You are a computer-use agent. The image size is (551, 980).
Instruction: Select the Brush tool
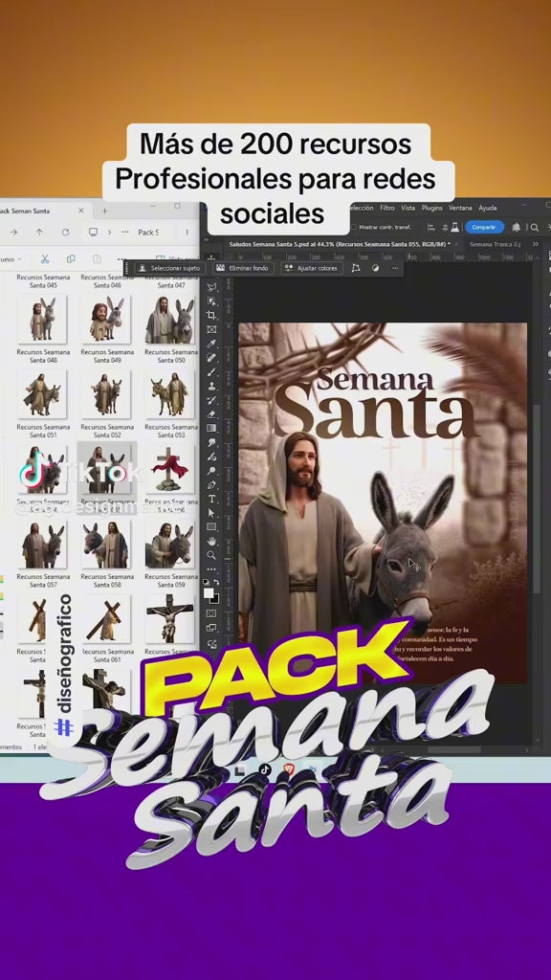tap(211, 372)
